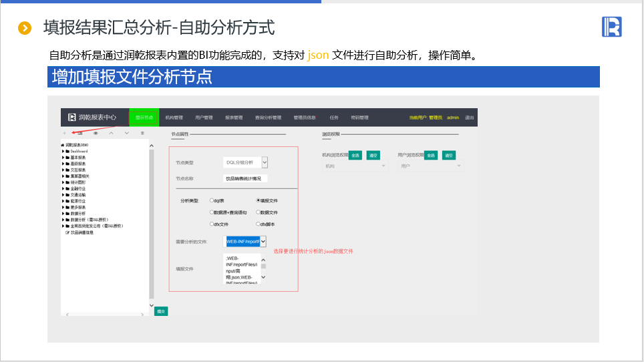This screenshot has width=644, height=362.
Task: Click the scrollbar of the node tree panel
Action: pyautogui.click(x=152, y=220)
